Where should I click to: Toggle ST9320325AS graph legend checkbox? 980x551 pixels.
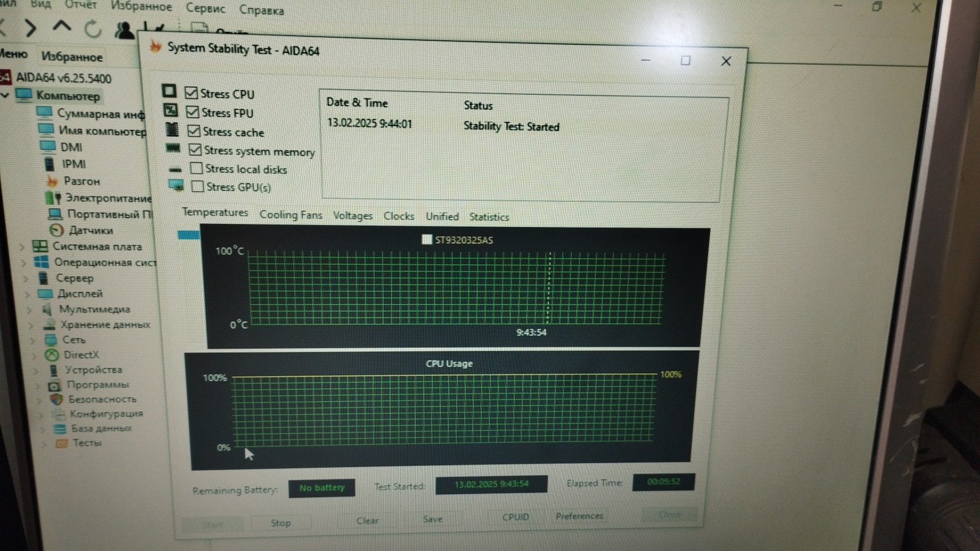pyautogui.click(x=427, y=239)
